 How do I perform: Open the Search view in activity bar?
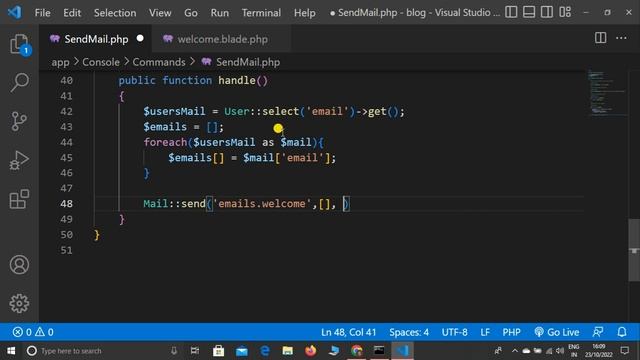(19, 82)
